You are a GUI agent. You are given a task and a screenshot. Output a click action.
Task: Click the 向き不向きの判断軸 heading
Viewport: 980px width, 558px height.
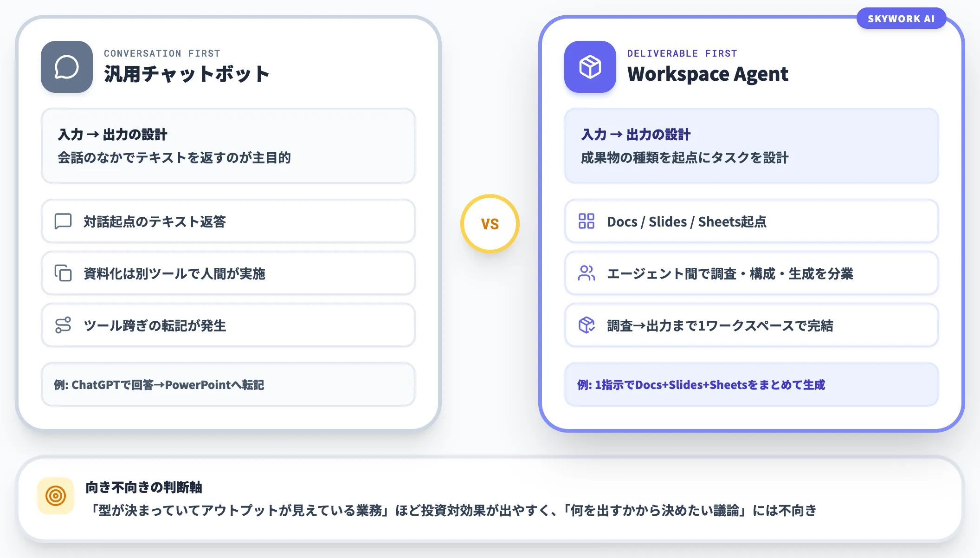pyautogui.click(x=144, y=487)
